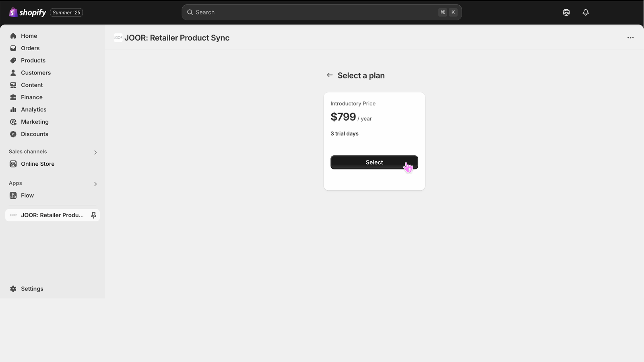The height and width of the screenshot is (362, 644).
Task: Click the JOOR logo in page header
Action: pos(118,38)
